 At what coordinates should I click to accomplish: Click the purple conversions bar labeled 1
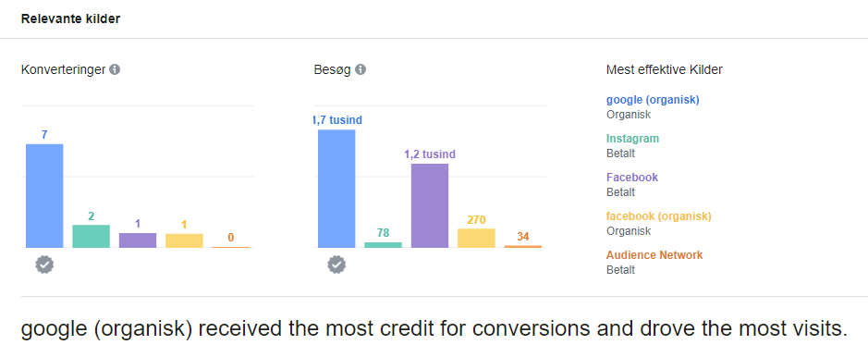coord(138,240)
